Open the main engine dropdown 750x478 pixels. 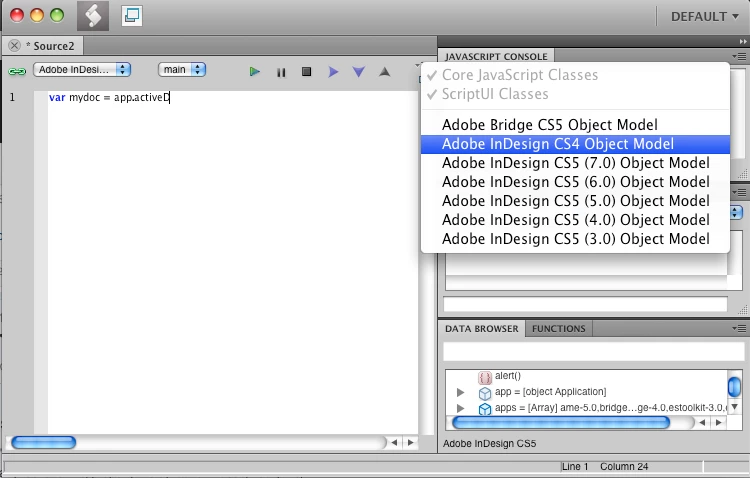tap(182, 70)
